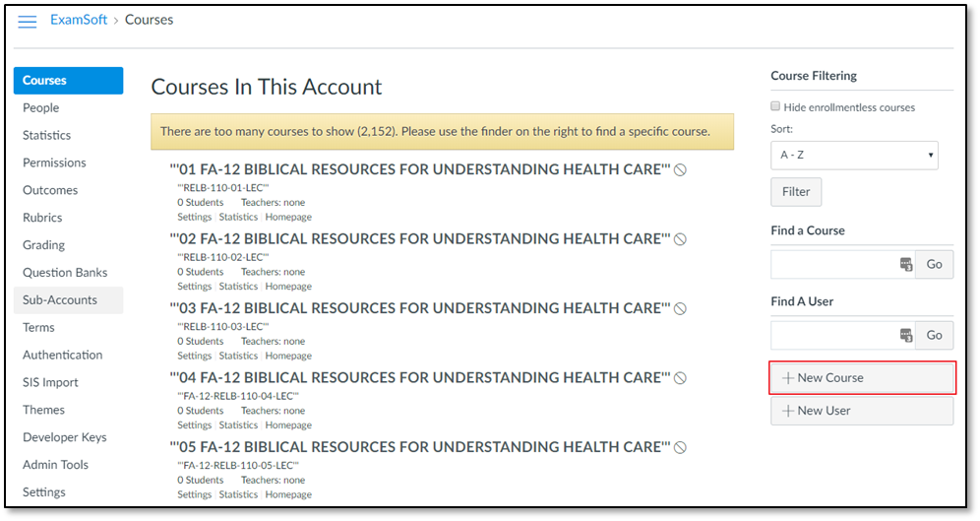Click the New User button

coord(861,411)
